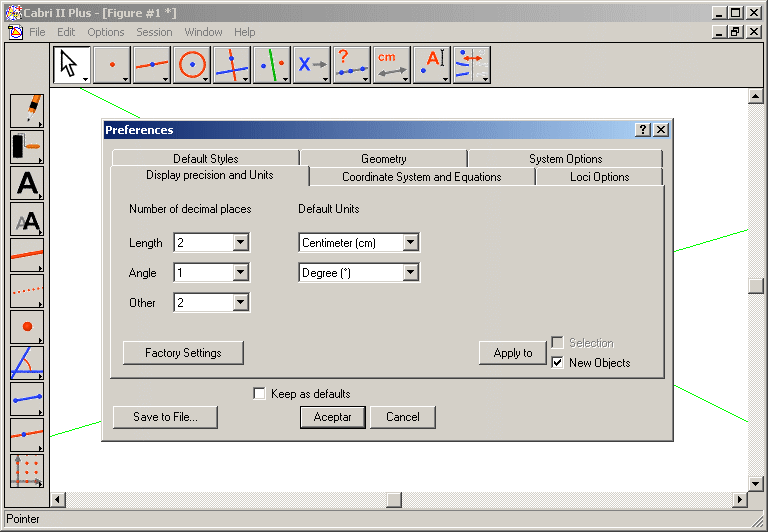This screenshot has width=768, height=532.
Task: Open the Measurement cm toolbox
Action: (392, 65)
